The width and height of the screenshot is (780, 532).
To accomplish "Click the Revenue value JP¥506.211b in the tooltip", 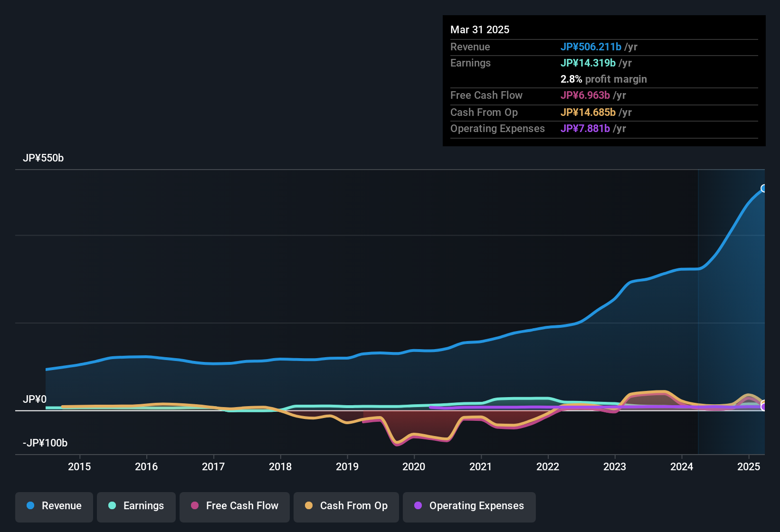I will point(591,47).
